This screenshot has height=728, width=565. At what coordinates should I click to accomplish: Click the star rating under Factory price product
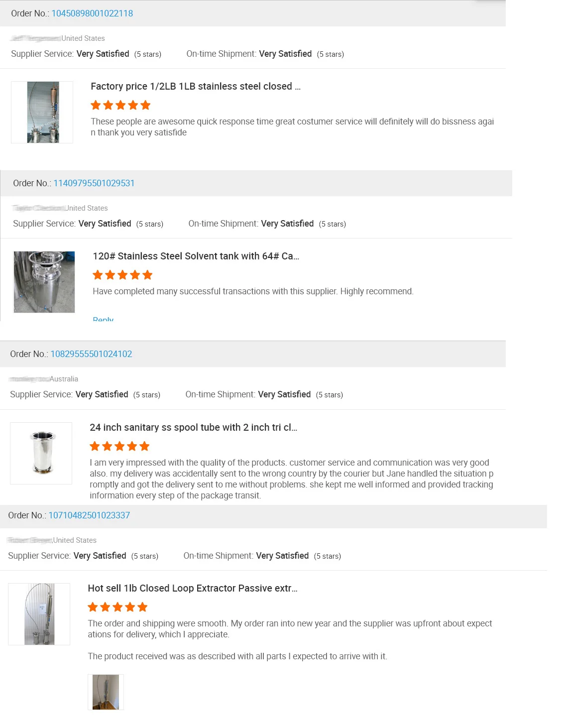(120, 105)
